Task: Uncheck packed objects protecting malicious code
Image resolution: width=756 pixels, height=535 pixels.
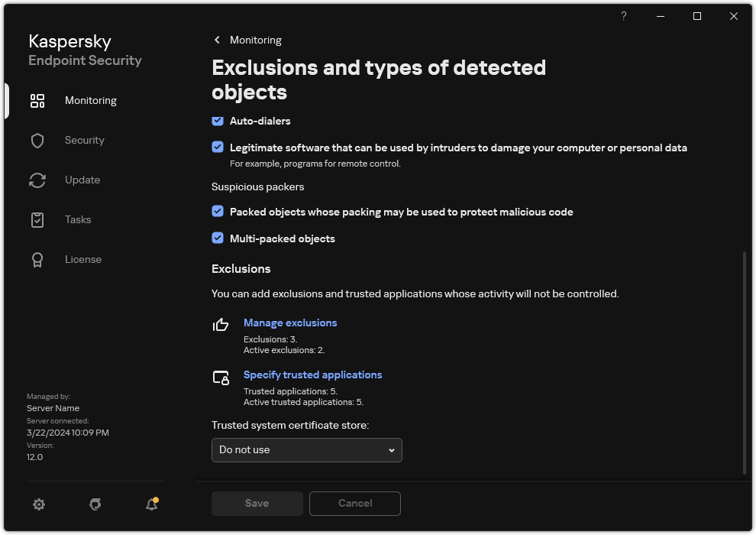Action: pos(217,212)
